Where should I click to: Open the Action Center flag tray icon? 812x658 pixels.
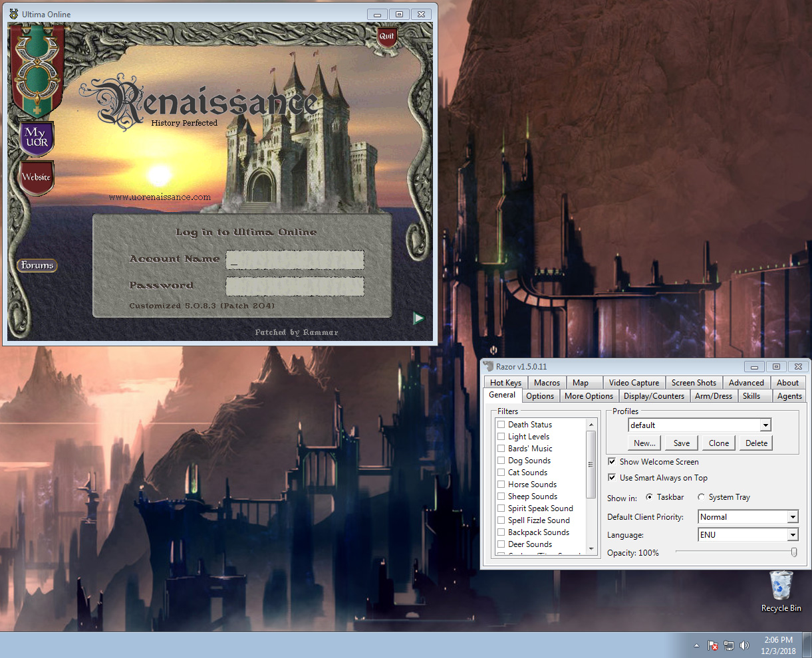pyautogui.click(x=713, y=645)
